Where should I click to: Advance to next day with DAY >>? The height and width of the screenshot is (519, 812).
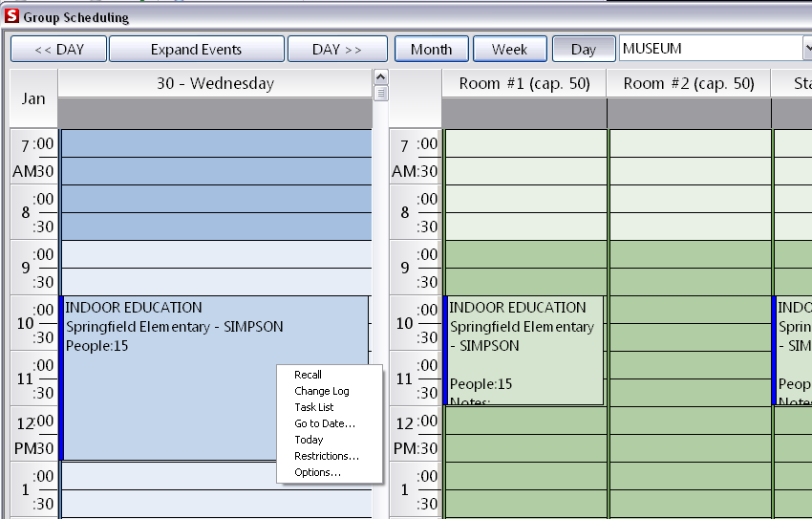pos(337,49)
